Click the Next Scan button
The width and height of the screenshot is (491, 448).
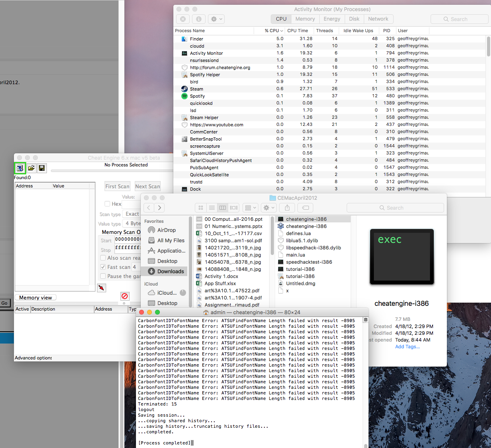147,186
